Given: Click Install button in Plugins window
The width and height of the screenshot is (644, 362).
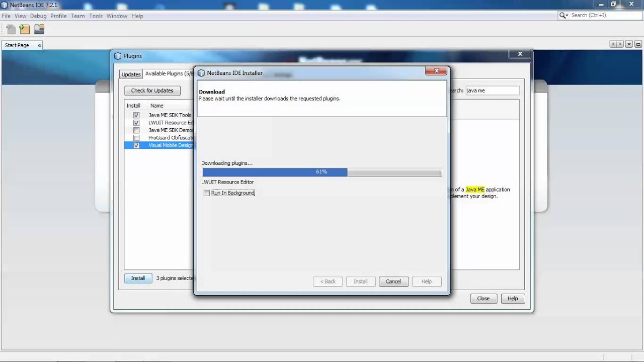Looking at the screenshot, I should pyautogui.click(x=138, y=278).
